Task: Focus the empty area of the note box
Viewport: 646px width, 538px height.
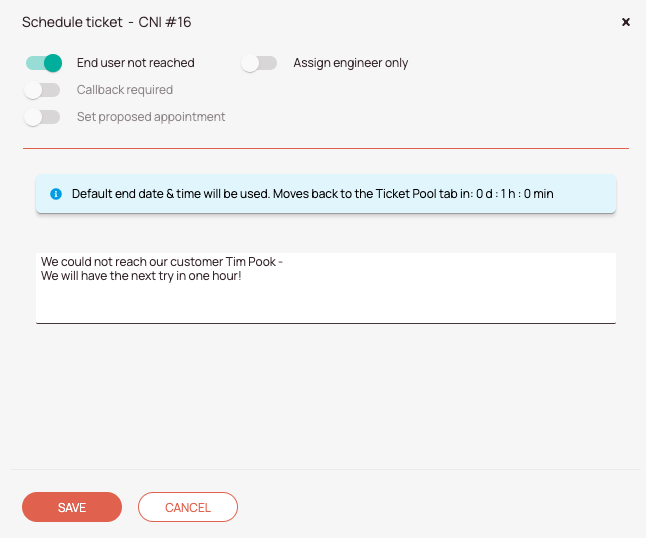Action: 326,303
